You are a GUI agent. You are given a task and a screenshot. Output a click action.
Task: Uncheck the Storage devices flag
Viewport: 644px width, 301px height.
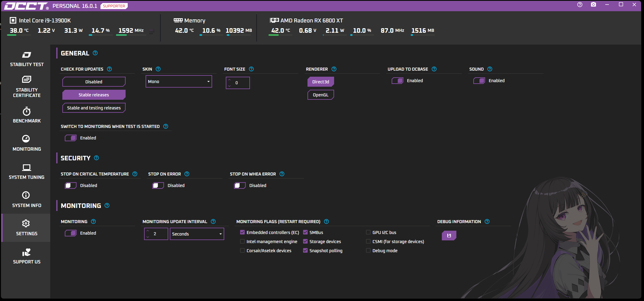(x=305, y=242)
